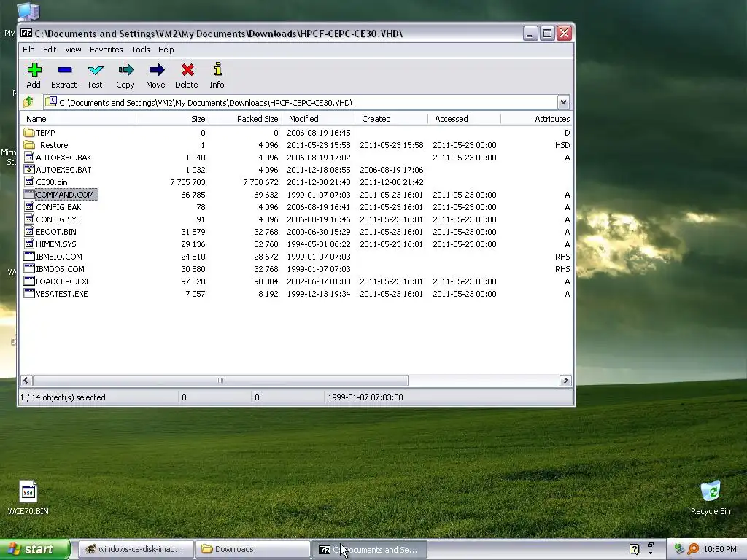Image resolution: width=747 pixels, height=560 pixels.
Task: Sort by the Attributes column header
Action: 536,119
